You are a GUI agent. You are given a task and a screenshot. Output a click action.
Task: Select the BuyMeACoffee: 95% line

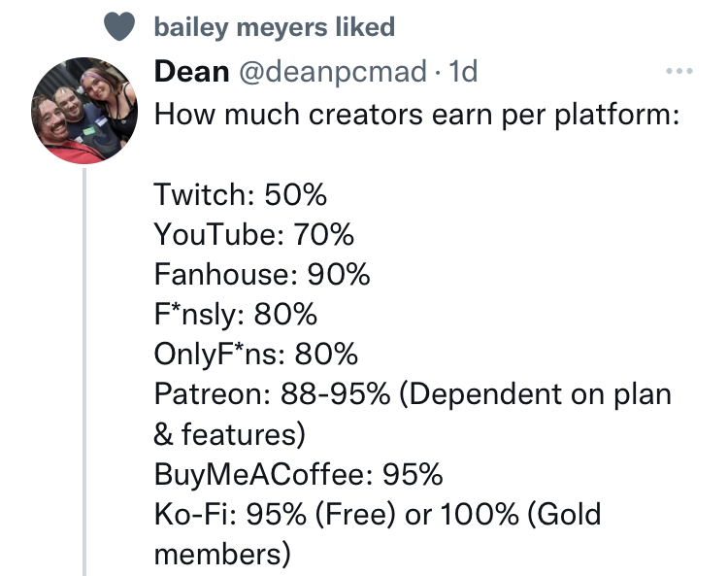(x=299, y=475)
